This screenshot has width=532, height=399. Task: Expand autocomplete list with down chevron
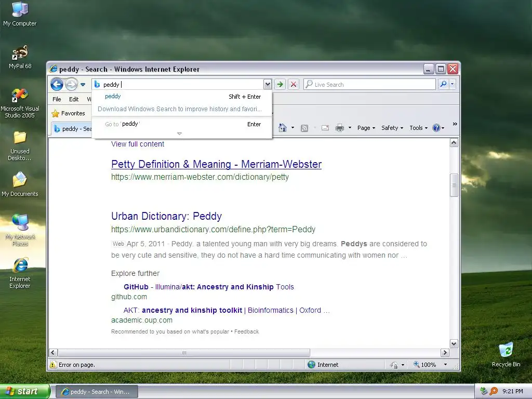(179, 134)
